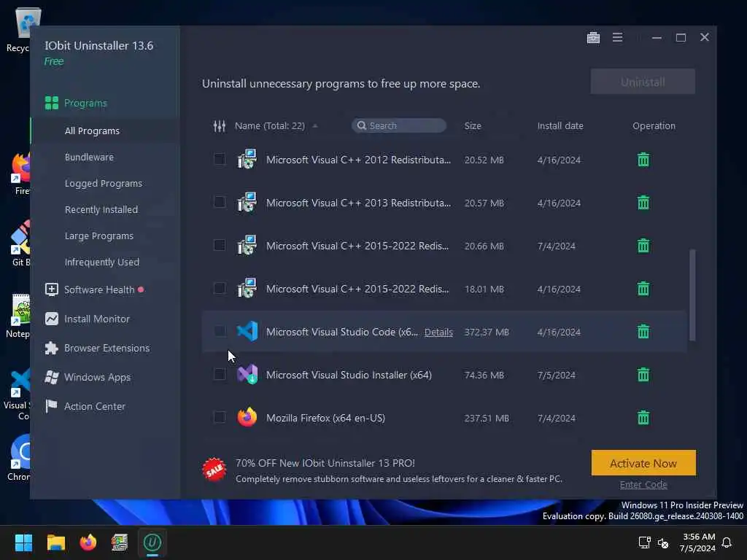Click the Install Monitor chart icon
The image size is (747, 560).
pyautogui.click(x=52, y=319)
